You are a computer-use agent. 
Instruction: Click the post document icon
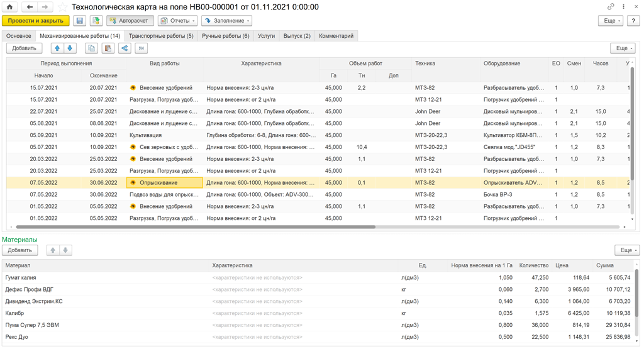(x=96, y=21)
